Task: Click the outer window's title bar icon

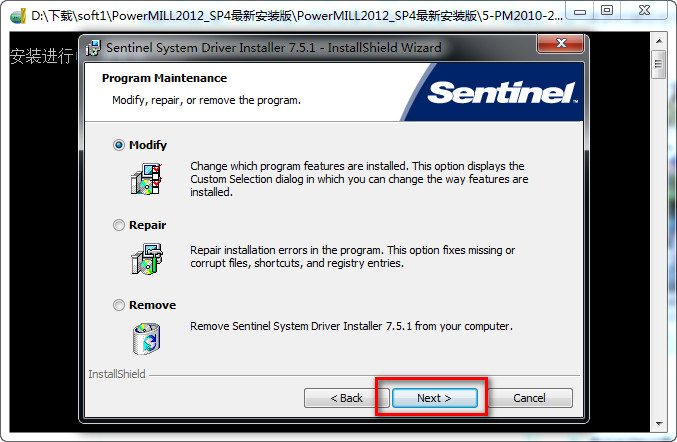Action: pyautogui.click(x=15, y=16)
